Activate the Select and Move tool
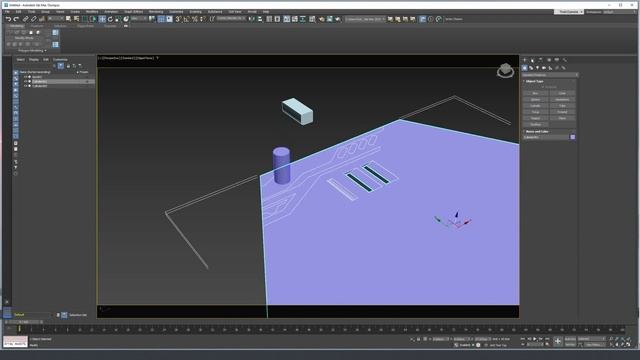Viewport: 640px width, 360px height. pos(102,19)
